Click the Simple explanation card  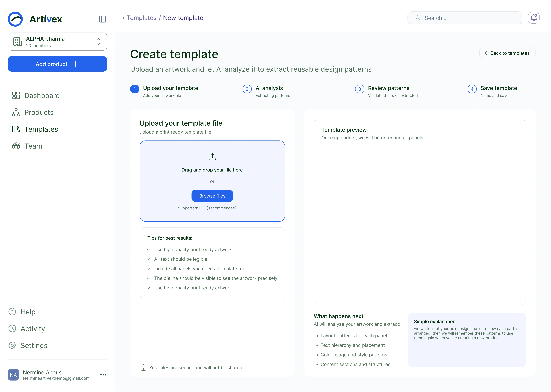tap(467, 340)
